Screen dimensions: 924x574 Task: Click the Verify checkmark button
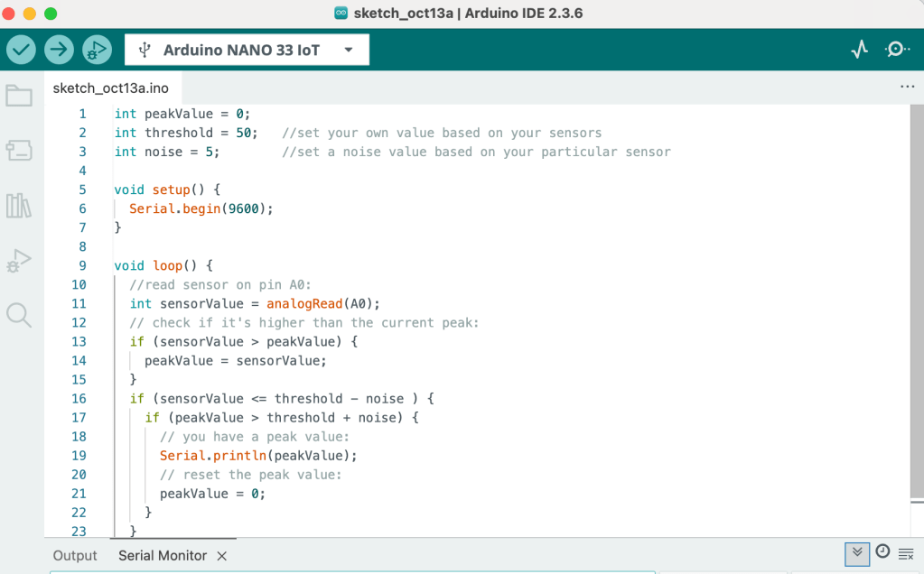click(22, 50)
